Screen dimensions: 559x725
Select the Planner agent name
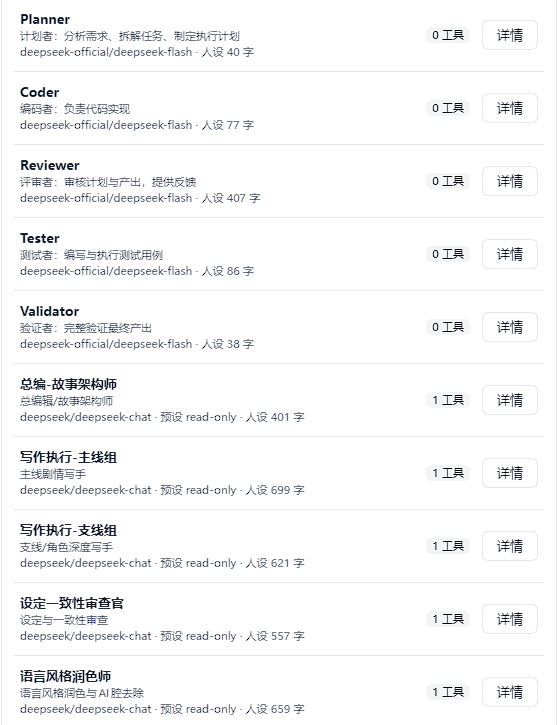point(45,19)
